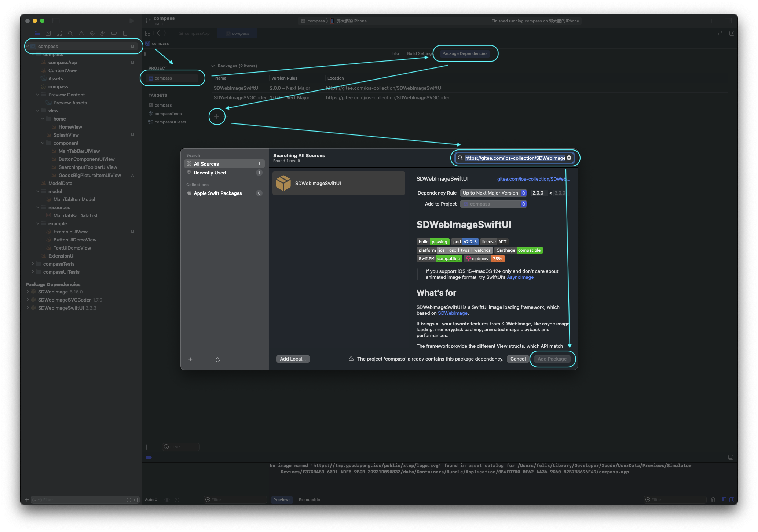The image size is (758, 532).
Task: Open the Issue navigator warning icon
Action: [81, 33]
